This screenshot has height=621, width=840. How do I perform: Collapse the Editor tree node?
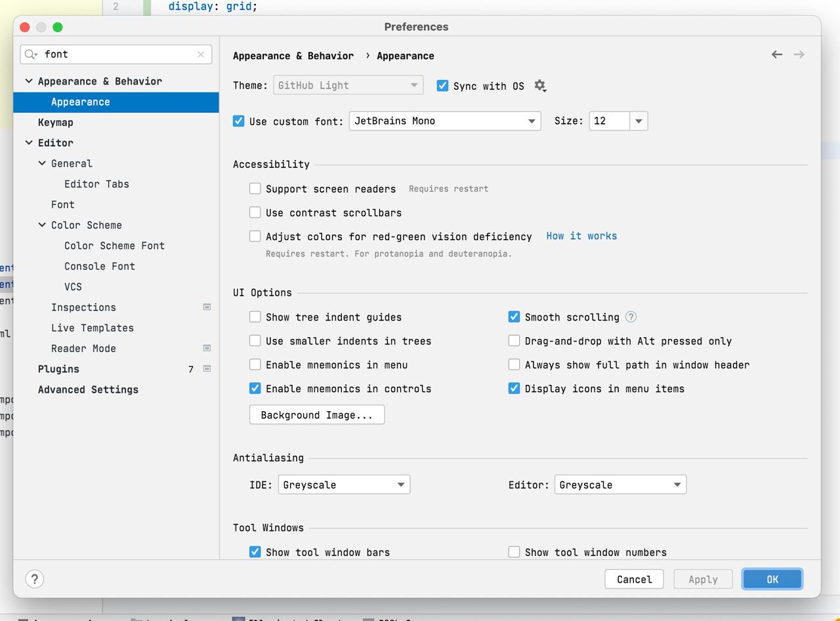pyautogui.click(x=29, y=142)
